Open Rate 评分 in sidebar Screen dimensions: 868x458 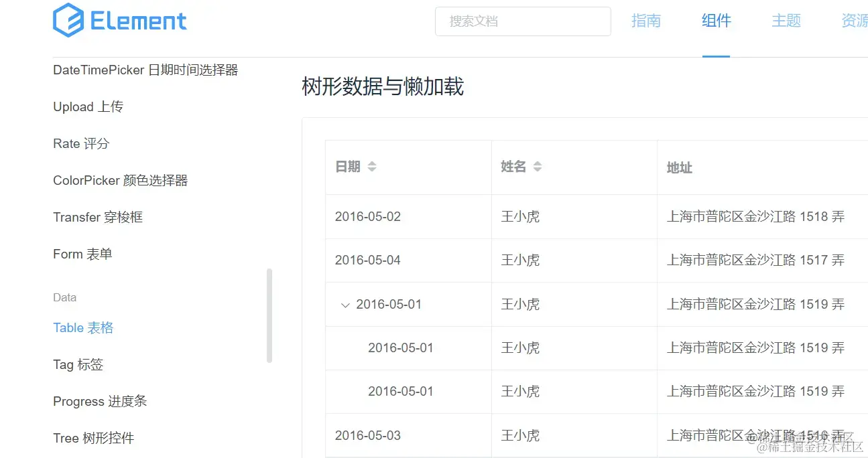(81, 143)
